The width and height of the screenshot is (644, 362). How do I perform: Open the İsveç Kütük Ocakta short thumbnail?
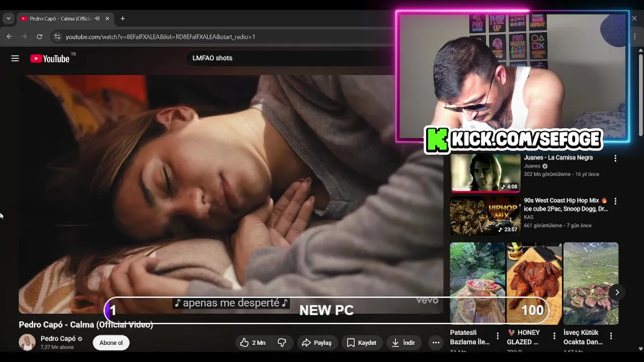[x=591, y=283]
